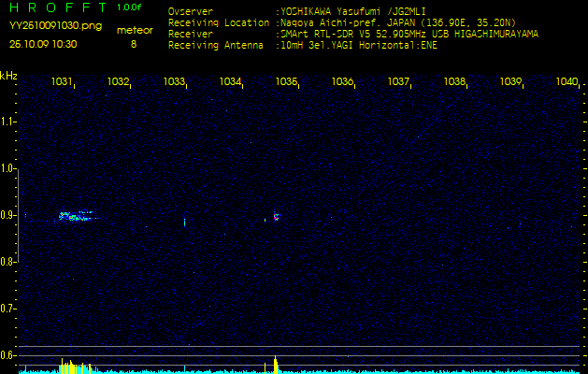The image size is (588, 374).
Task: Click the 1040 time marker
Action: coord(566,82)
